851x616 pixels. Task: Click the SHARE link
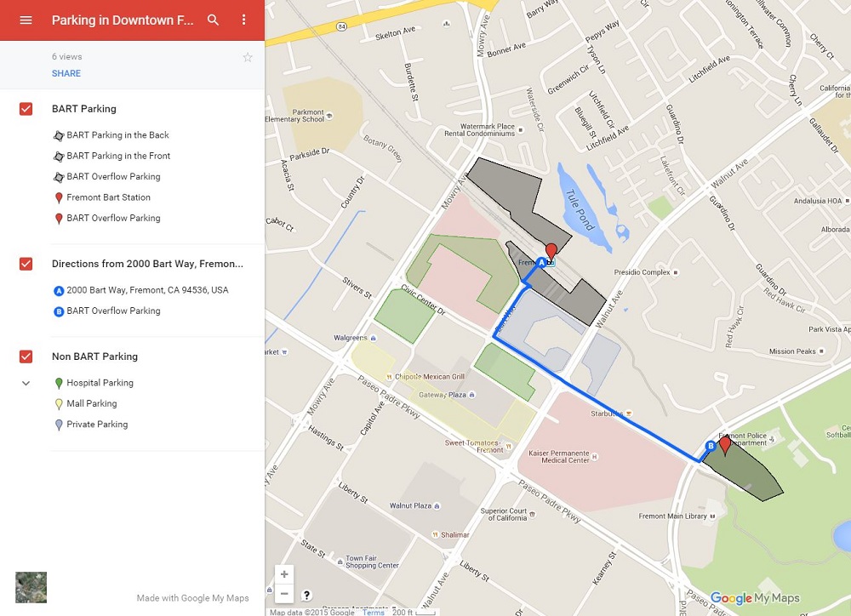point(66,73)
